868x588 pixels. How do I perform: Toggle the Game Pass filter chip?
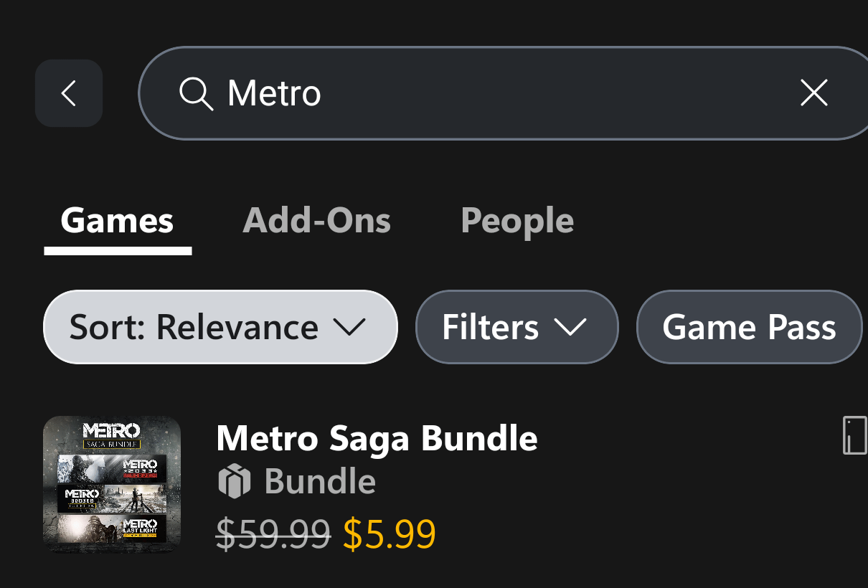pos(749,328)
